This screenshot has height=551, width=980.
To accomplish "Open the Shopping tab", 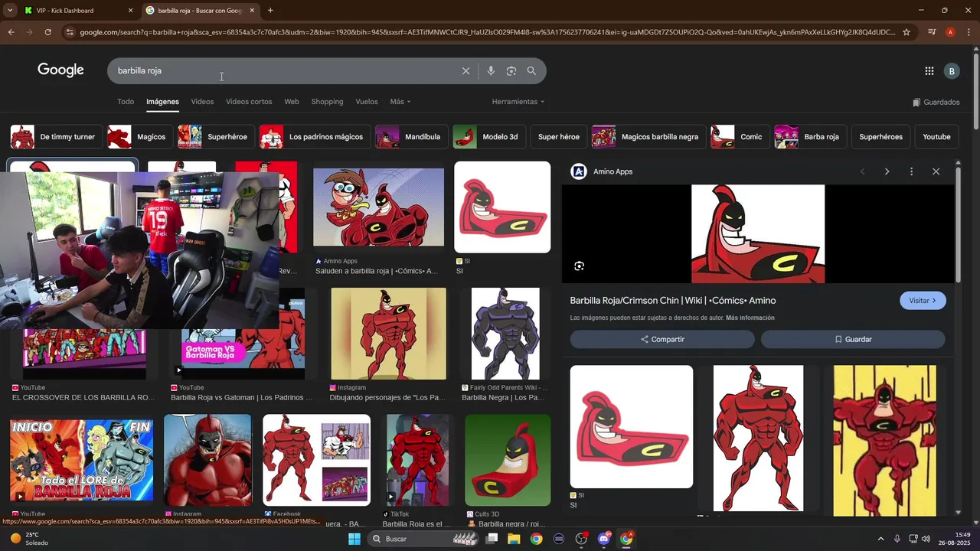I will coord(327,102).
